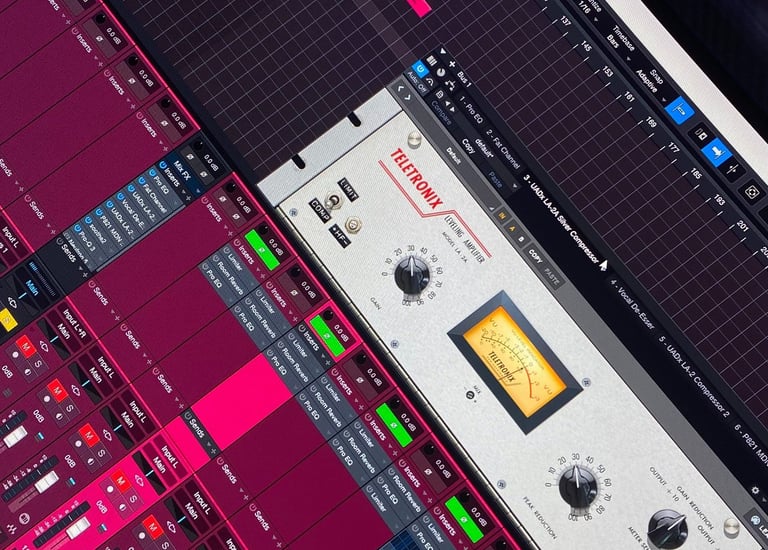Click the preset store icon above Compare
This screenshot has height=550, width=768.
point(439,95)
